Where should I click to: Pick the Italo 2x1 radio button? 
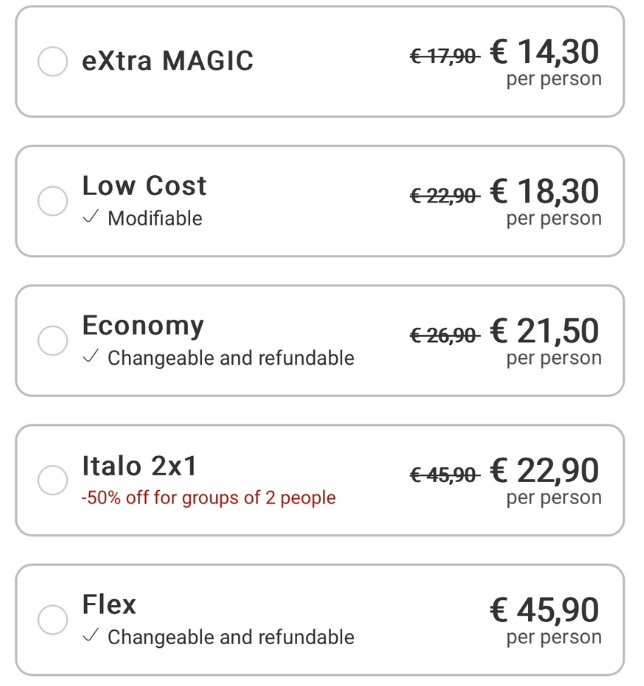coord(52,480)
